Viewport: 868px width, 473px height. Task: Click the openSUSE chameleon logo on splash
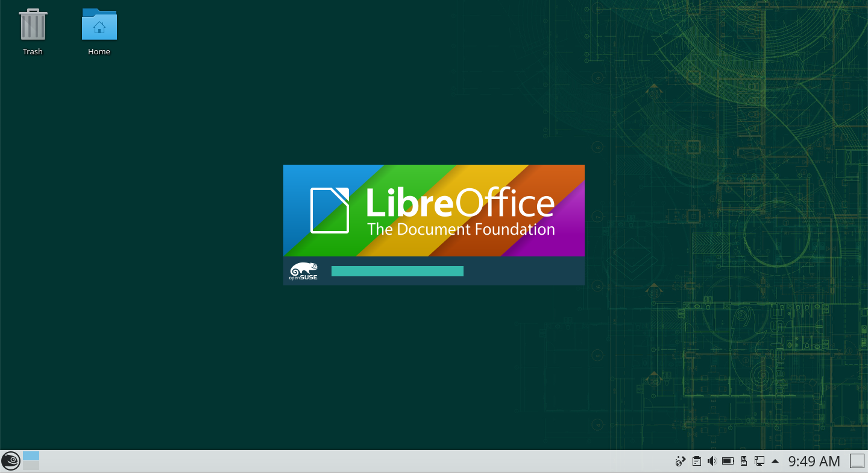pos(303,271)
